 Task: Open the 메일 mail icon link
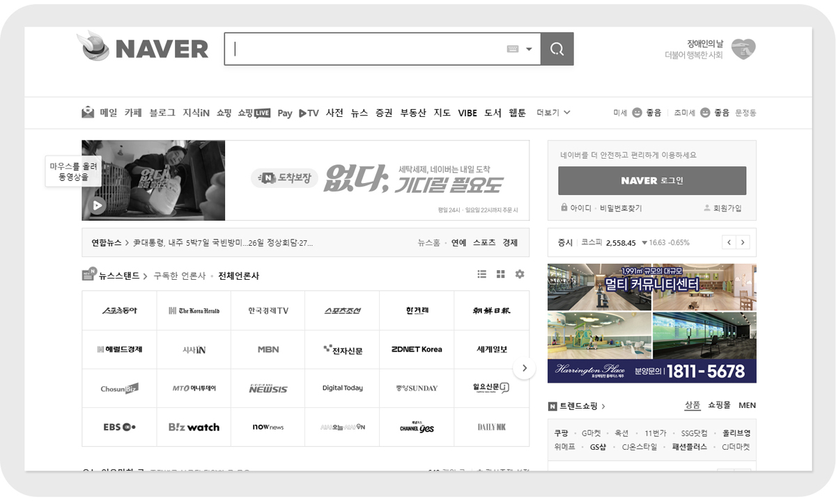point(100,113)
